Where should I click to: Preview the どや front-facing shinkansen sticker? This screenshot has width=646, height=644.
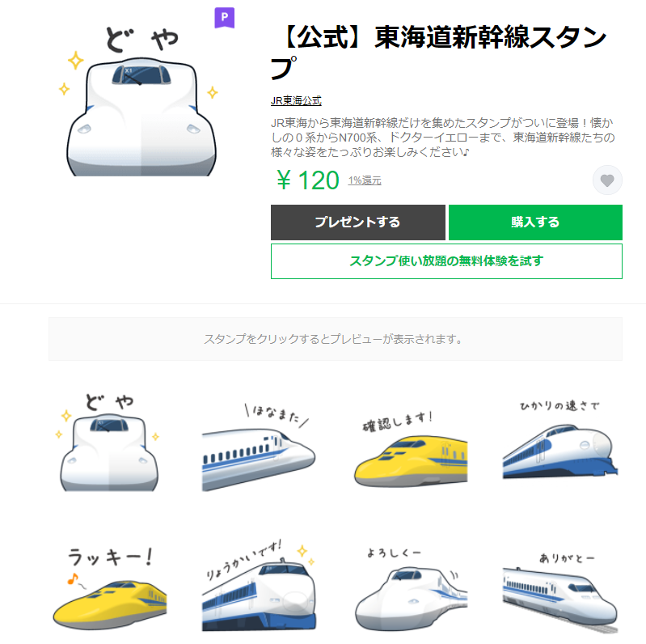point(109,442)
